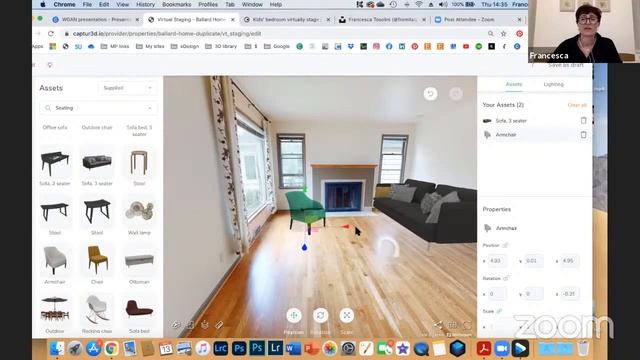Add the Sofa, 2 seater thumbnail

(x=55, y=163)
